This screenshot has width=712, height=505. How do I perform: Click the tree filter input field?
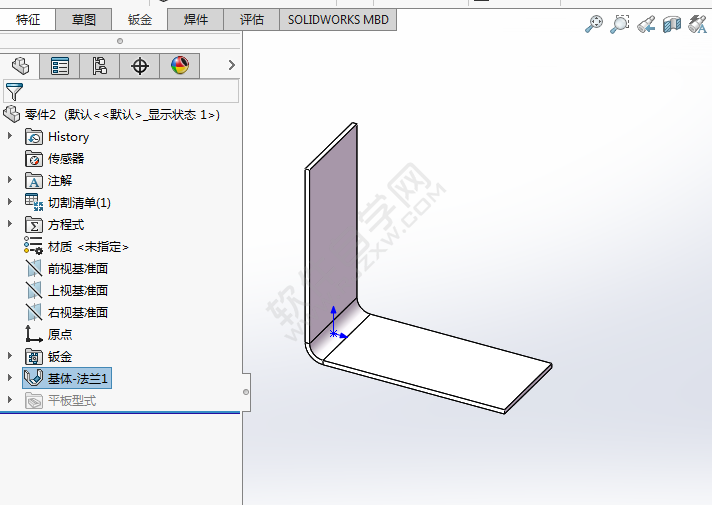(x=121, y=91)
